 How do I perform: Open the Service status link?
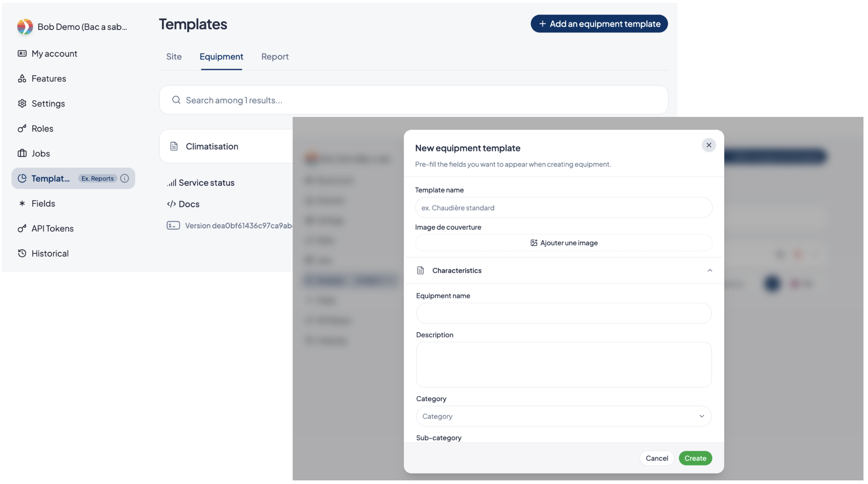click(x=200, y=183)
